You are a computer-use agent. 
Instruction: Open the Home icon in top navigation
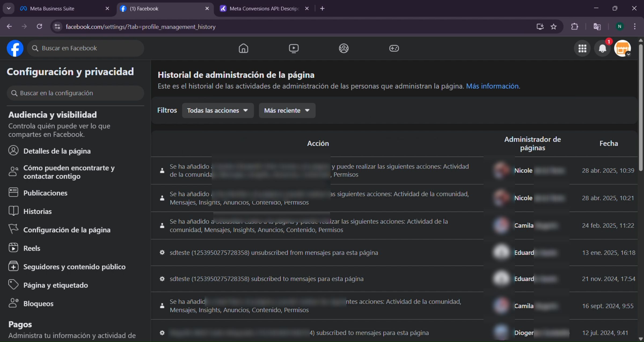click(x=243, y=48)
